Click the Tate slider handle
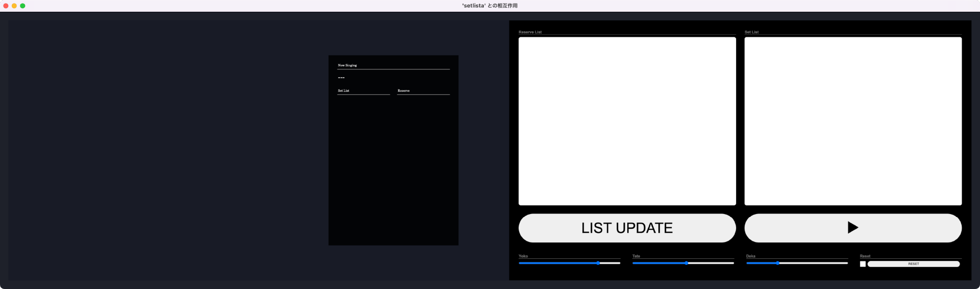This screenshot has width=980, height=289. click(687, 263)
